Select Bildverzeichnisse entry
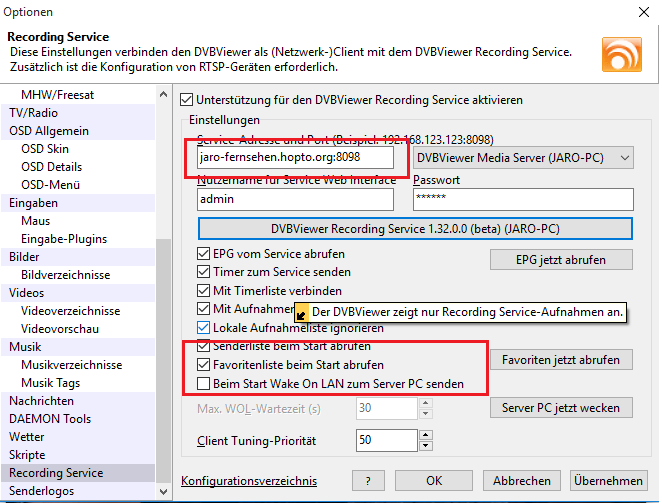662x503 pixels. [x=78, y=275]
